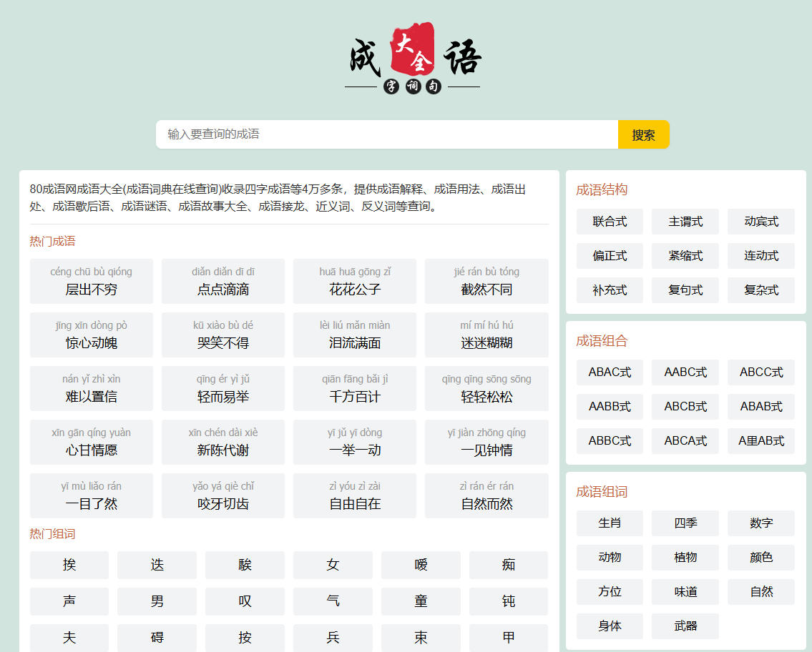
Task: Open the idiom 咬牙切齿
Action: coord(223,495)
